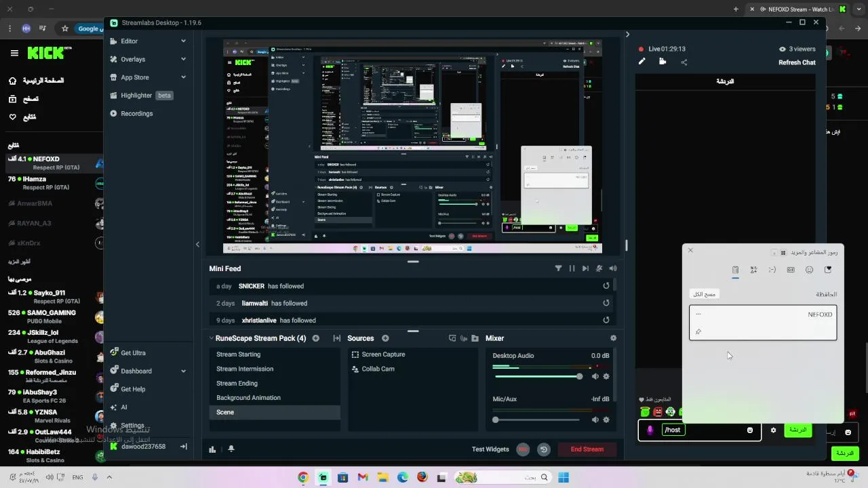Edit stream info with pencil icon
The image size is (868, 488).
coord(642,62)
